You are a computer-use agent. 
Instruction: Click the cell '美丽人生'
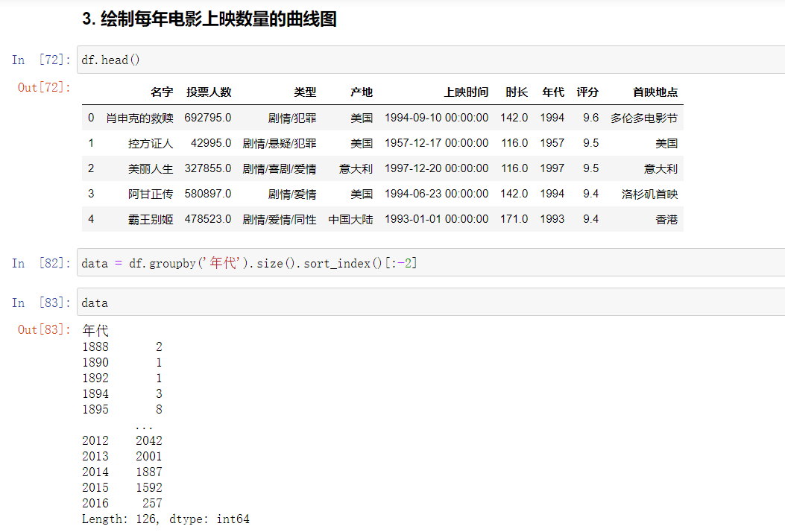(151, 168)
